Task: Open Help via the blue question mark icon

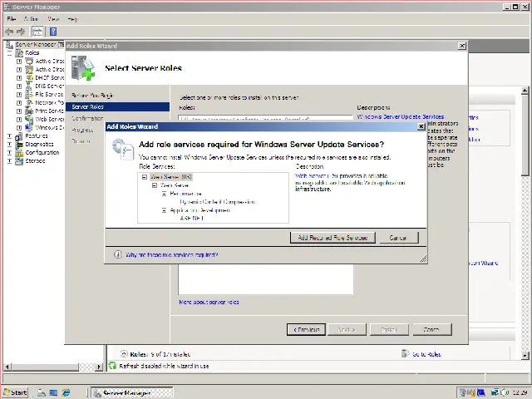Action: (x=53, y=32)
